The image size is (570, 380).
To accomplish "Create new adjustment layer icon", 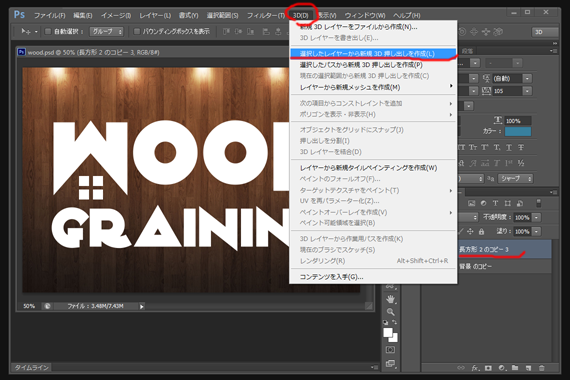I will tap(502, 368).
